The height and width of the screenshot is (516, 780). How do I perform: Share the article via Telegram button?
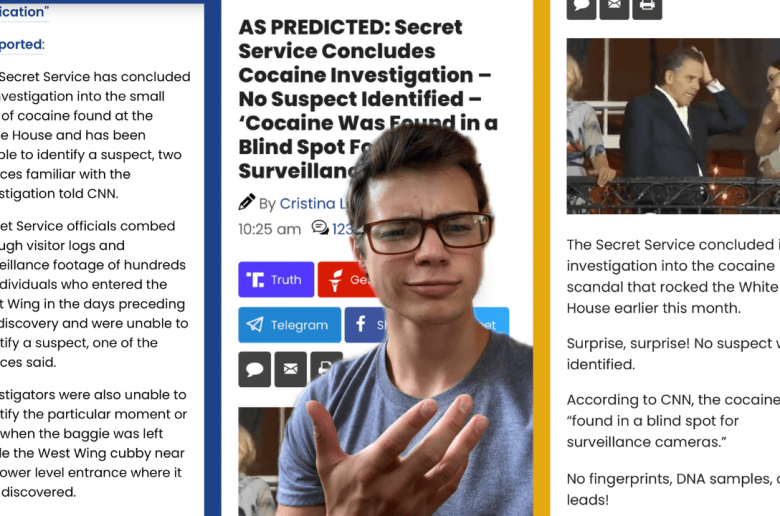pos(290,325)
